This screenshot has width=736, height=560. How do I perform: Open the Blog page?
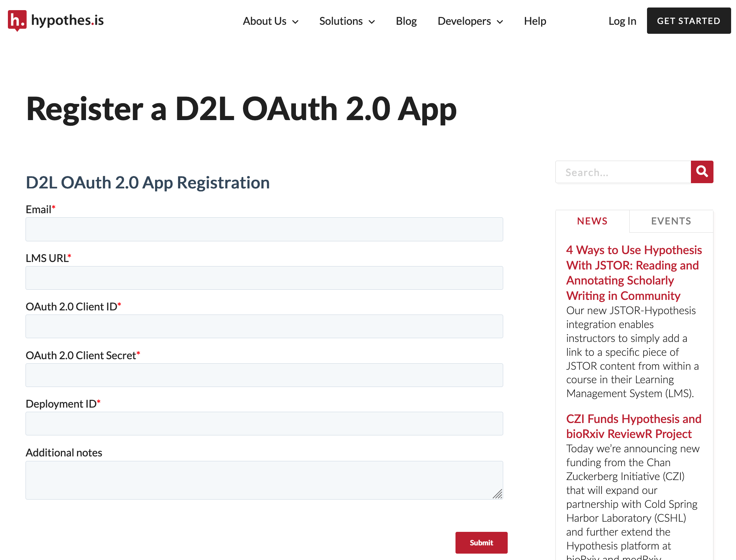[406, 21]
